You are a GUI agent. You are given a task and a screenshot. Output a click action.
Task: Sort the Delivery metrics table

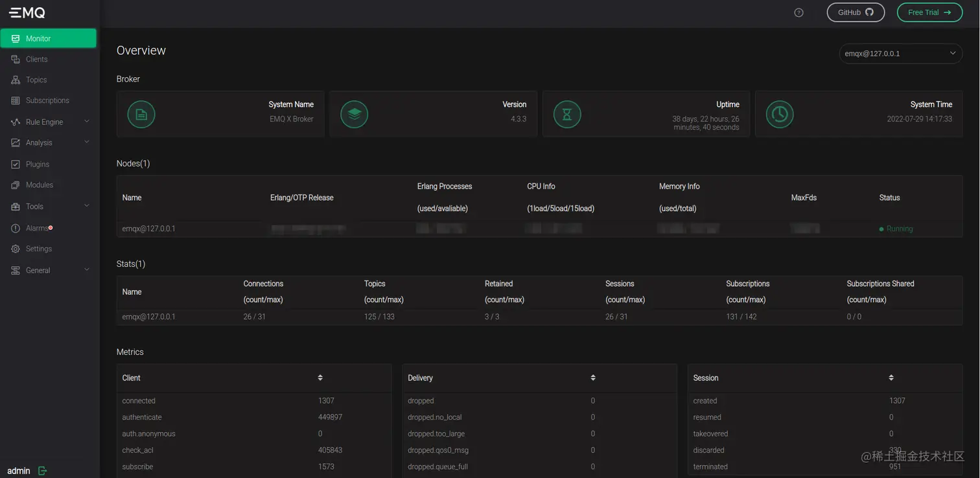coord(593,378)
